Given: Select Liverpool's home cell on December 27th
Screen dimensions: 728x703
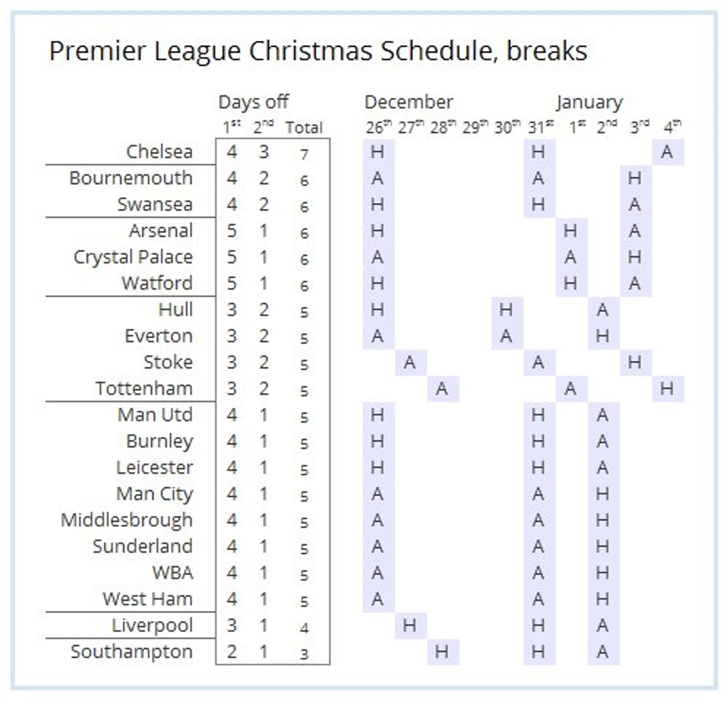Looking at the screenshot, I should coord(410,625).
